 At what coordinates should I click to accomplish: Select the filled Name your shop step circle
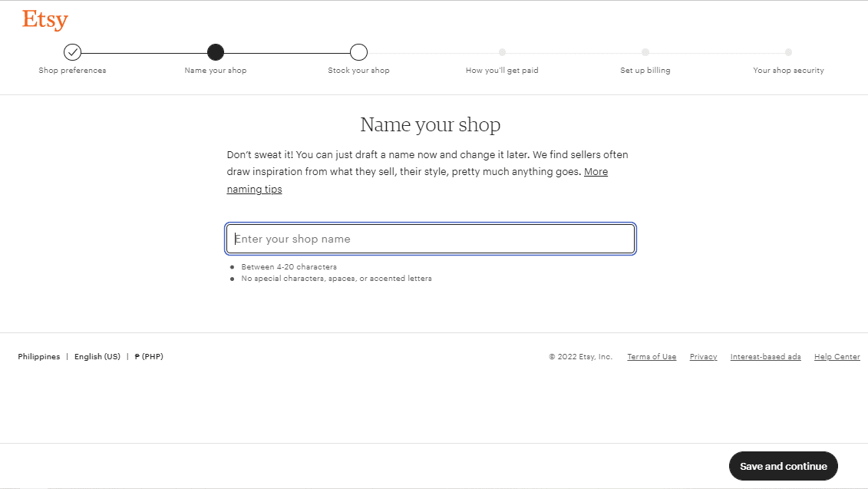(215, 52)
